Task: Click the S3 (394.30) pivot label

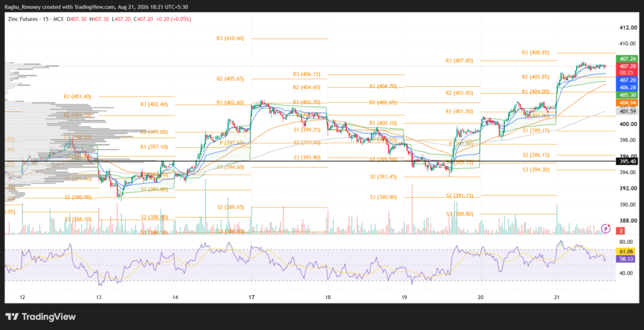Action: 536,170
